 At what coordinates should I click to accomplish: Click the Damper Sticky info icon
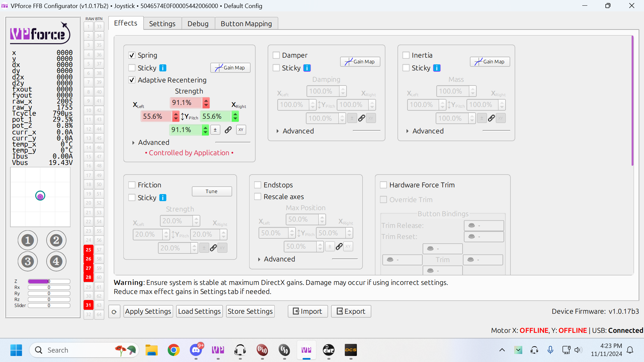click(307, 68)
